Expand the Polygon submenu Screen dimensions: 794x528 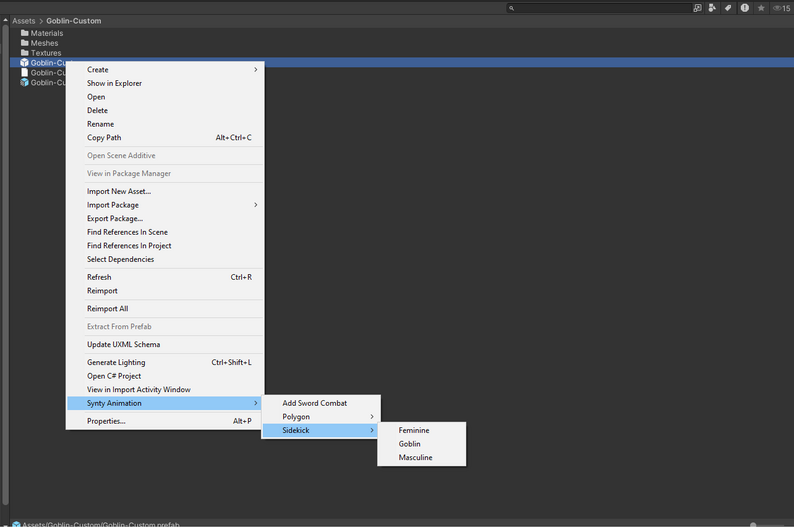tap(321, 417)
